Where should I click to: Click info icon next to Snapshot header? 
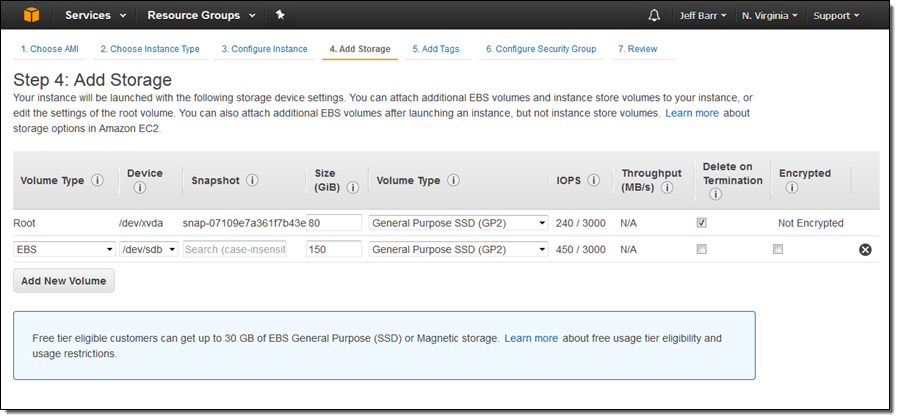[252, 181]
